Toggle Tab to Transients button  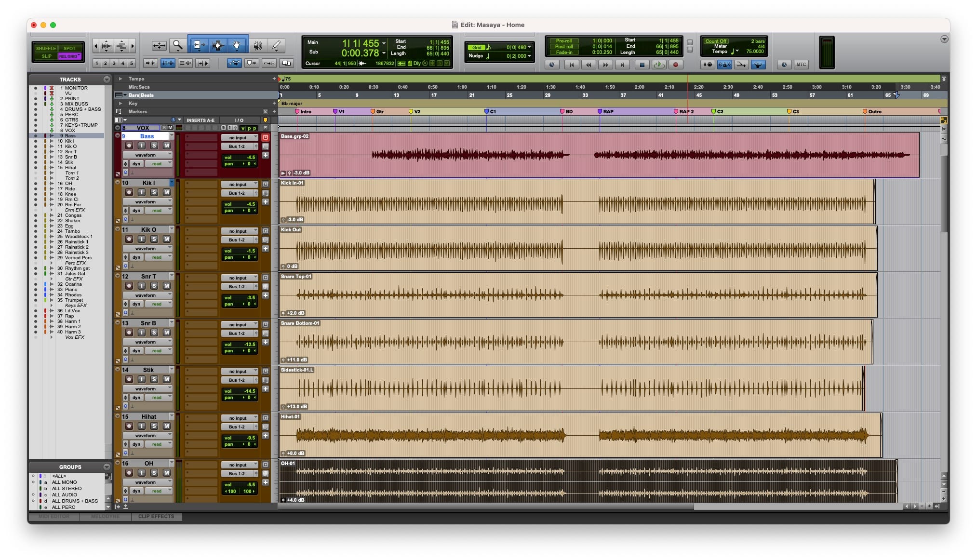click(x=150, y=63)
